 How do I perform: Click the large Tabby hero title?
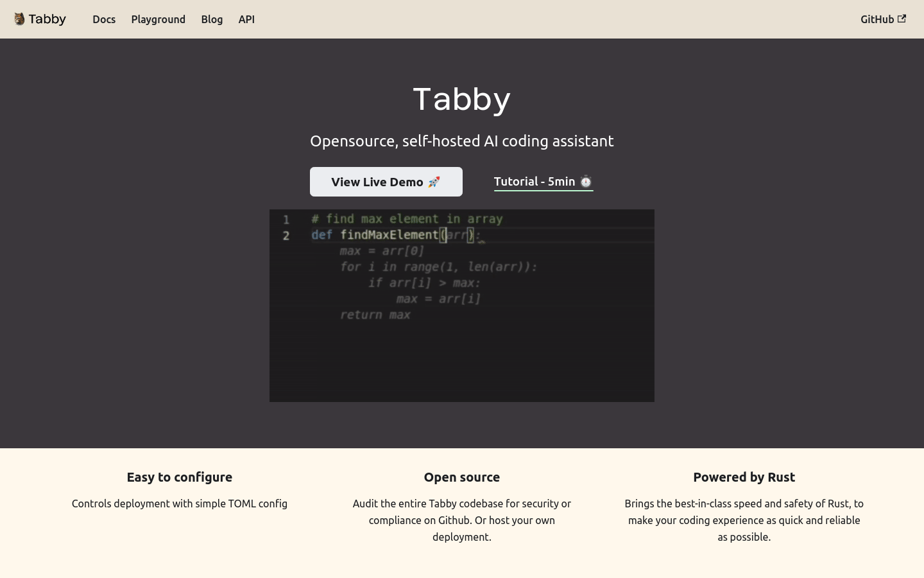point(462,99)
